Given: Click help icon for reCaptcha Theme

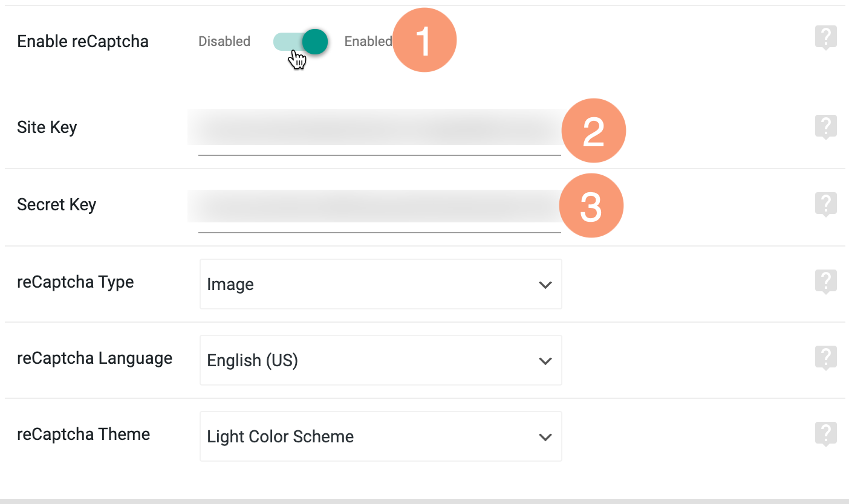Looking at the screenshot, I should click(x=825, y=435).
